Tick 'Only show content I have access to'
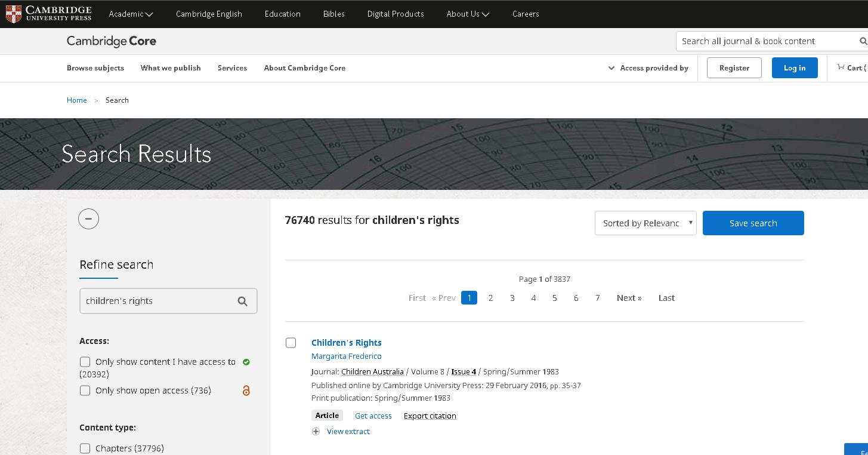 tap(85, 362)
